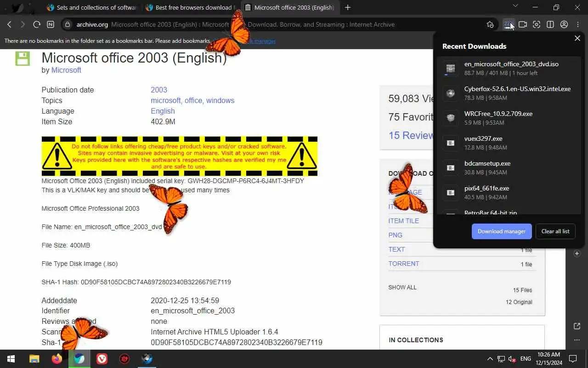Click the Cyberfox installer file icon
This screenshot has height=368, width=588.
pyautogui.click(x=451, y=93)
